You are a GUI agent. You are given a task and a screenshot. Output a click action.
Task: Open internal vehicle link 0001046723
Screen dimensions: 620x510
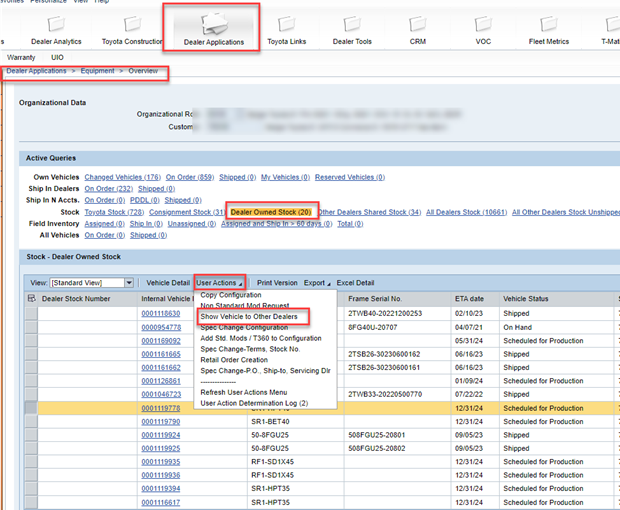tap(161, 395)
